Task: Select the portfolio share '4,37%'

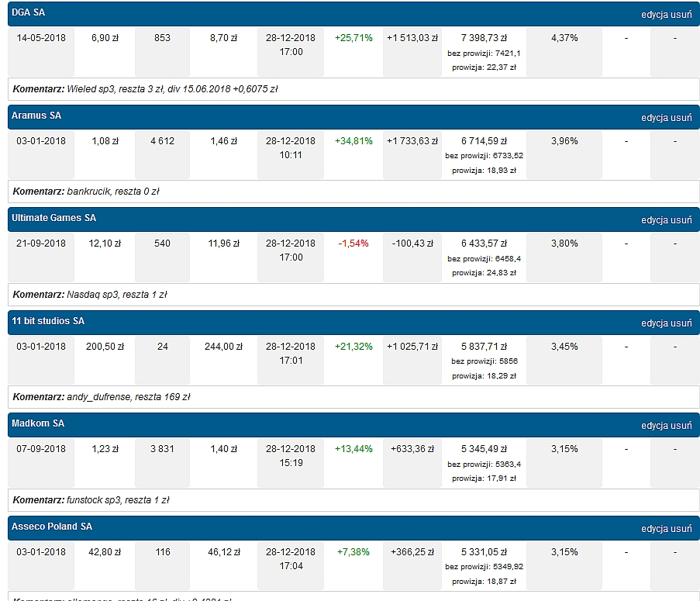Action: (564, 38)
